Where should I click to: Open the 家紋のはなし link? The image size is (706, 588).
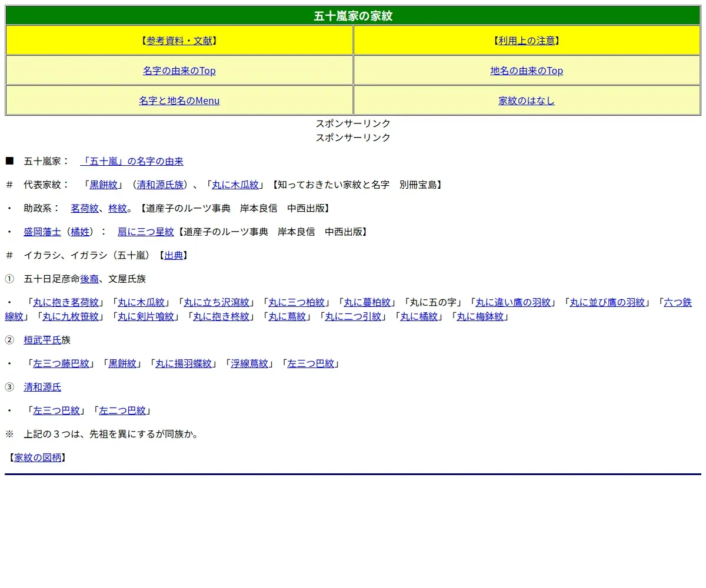pos(527,101)
